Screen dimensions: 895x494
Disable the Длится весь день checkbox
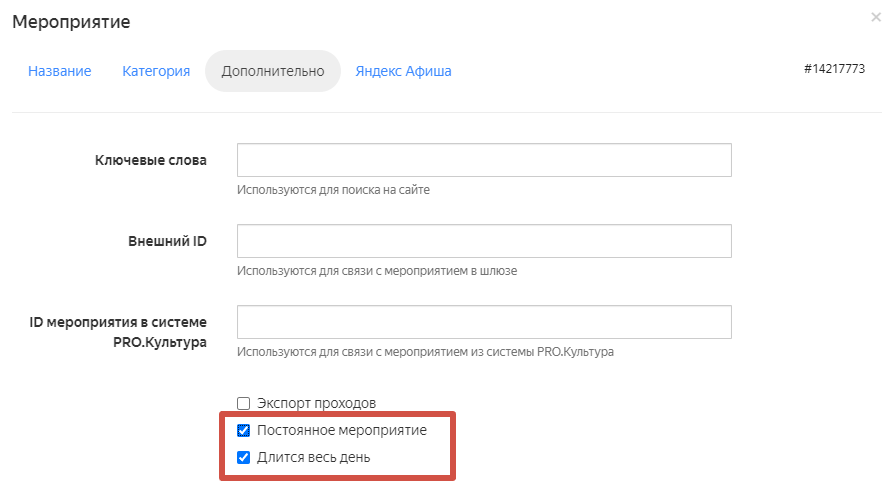tap(243, 458)
